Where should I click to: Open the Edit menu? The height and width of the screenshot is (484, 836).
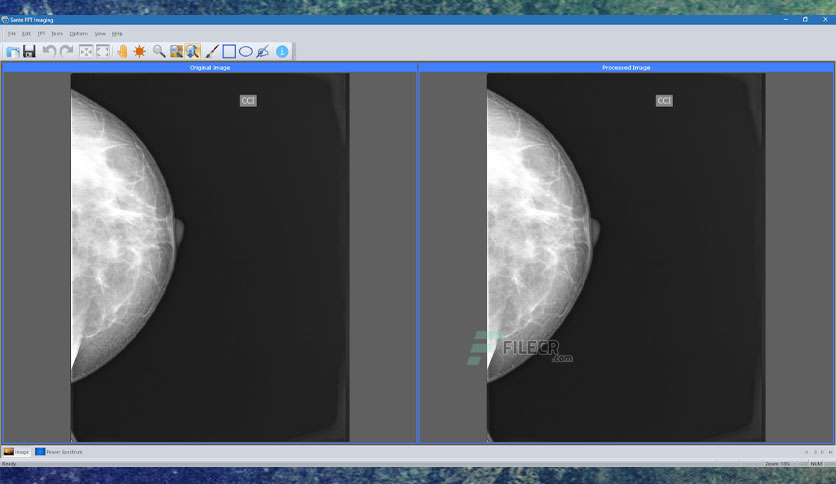click(x=26, y=34)
